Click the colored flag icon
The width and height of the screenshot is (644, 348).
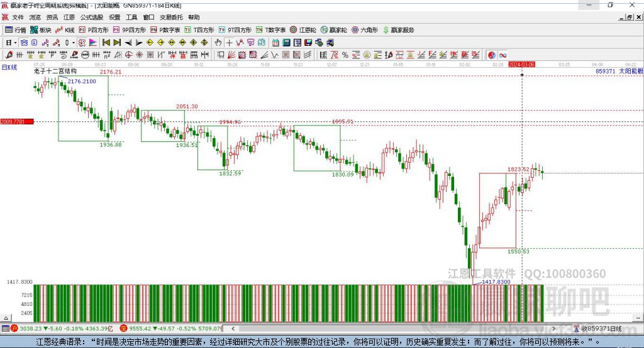tap(93, 43)
